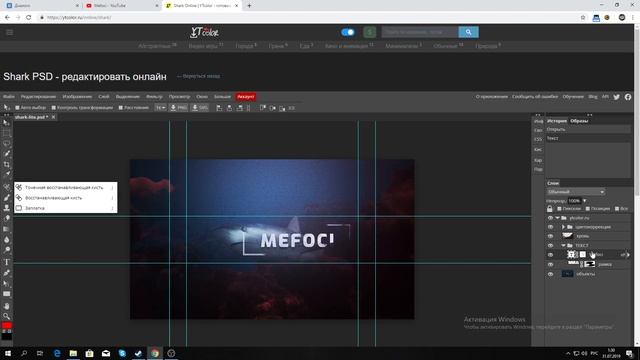640x360 pixels.
Task: Hide the цветокоррекция folder layer
Action: pyautogui.click(x=550, y=227)
